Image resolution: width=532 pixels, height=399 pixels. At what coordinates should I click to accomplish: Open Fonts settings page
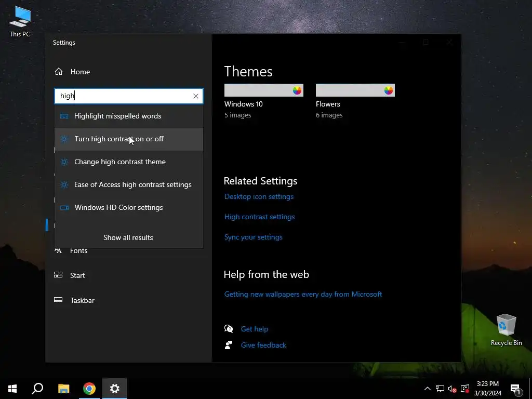[x=79, y=251]
